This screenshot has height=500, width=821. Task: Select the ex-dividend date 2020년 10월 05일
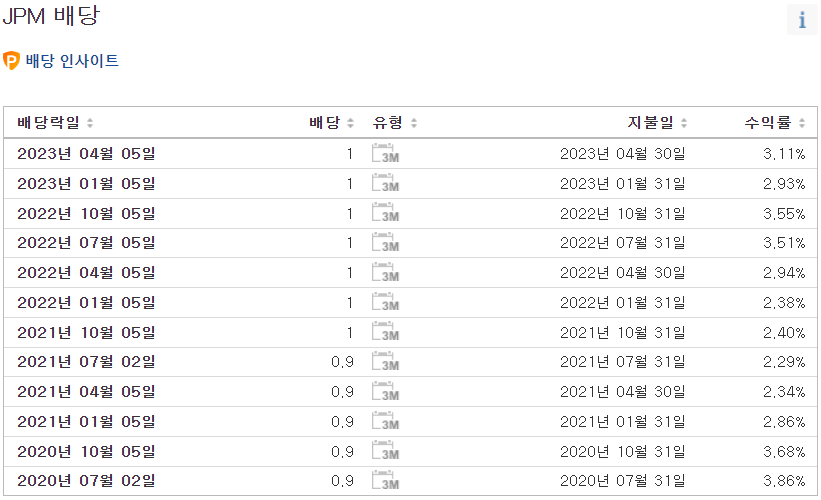(86, 451)
